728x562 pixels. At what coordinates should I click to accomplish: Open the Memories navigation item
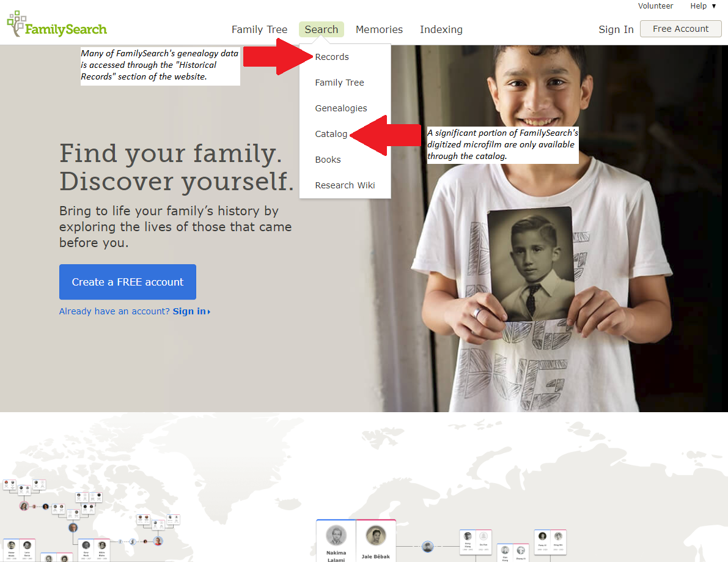[x=379, y=29]
